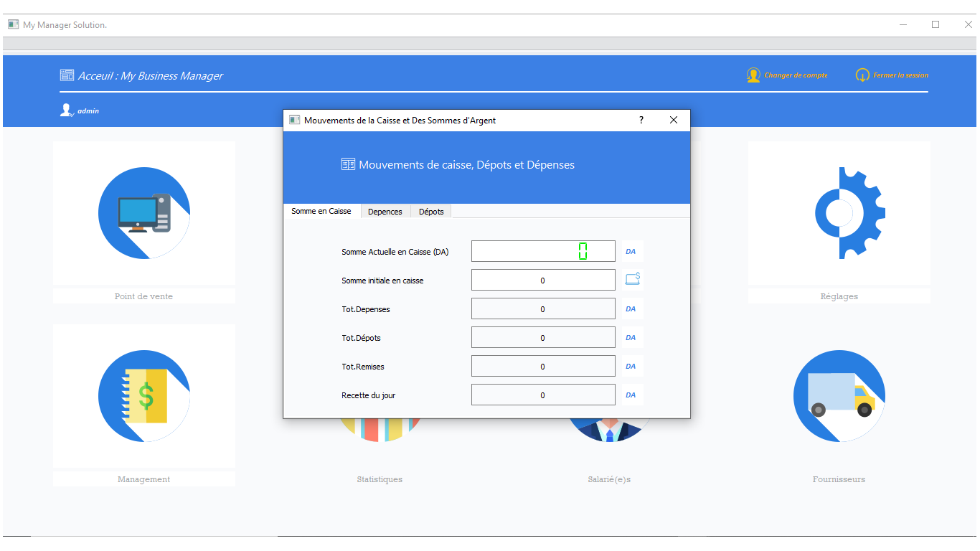The image size is (980, 551).
Task: Click the dialog title bar application icon
Action: coord(293,120)
